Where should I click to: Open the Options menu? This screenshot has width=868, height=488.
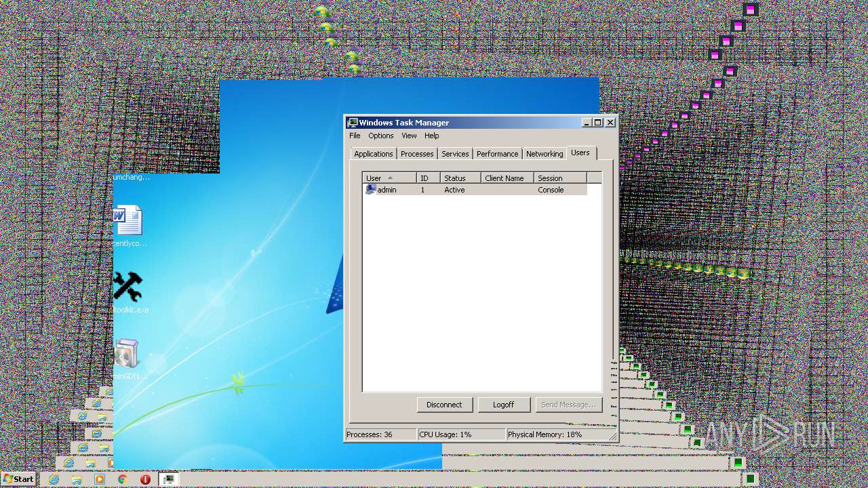point(381,136)
